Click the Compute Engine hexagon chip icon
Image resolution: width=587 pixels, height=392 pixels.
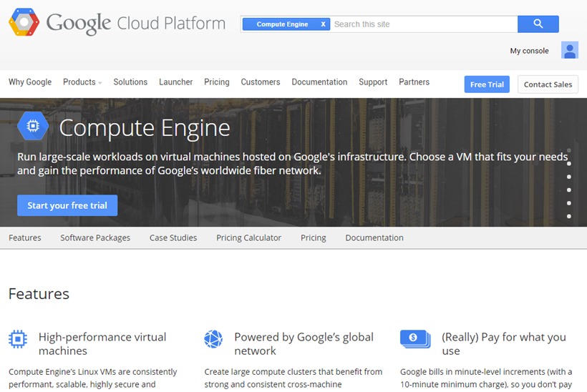pyautogui.click(x=33, y=127)
